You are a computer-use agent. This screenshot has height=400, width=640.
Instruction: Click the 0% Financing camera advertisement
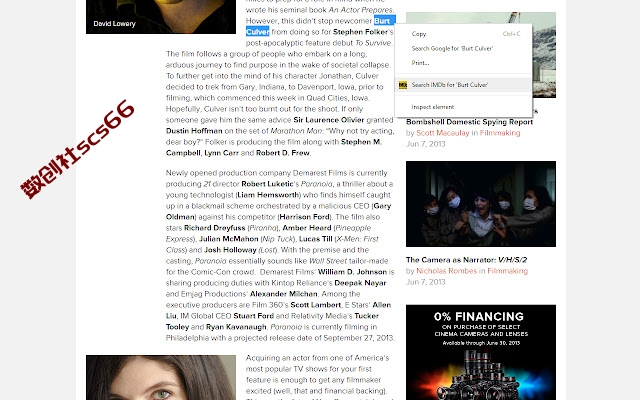481,352
